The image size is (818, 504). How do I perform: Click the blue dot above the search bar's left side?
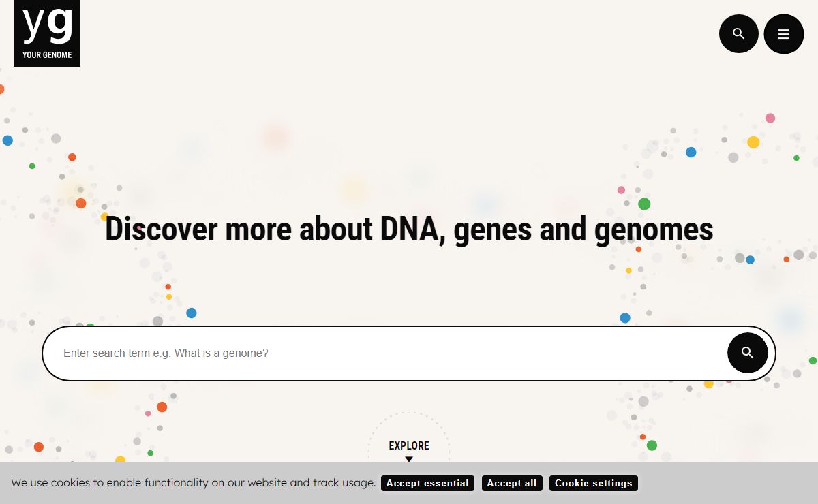[192, 313]
